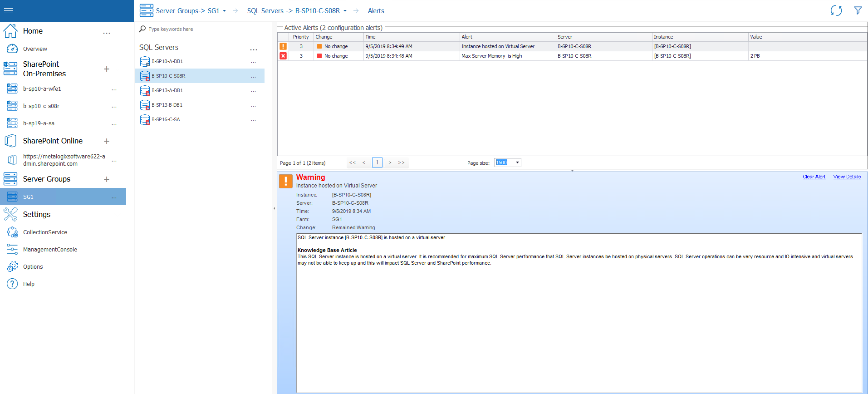Open B-SP10-C-S08R breadcrumb dropdown arrow
The height and width of the screenshot is (394, 868).
pos(345,11)
